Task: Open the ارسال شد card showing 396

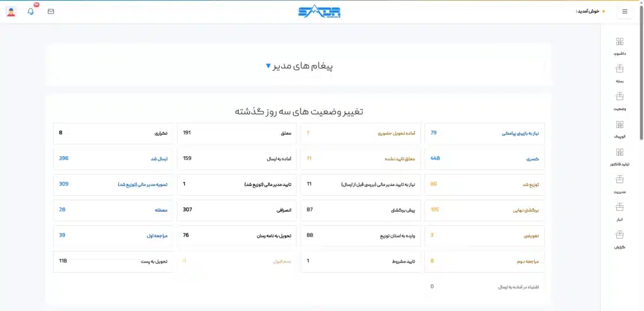Action: (x=113, y=159)
